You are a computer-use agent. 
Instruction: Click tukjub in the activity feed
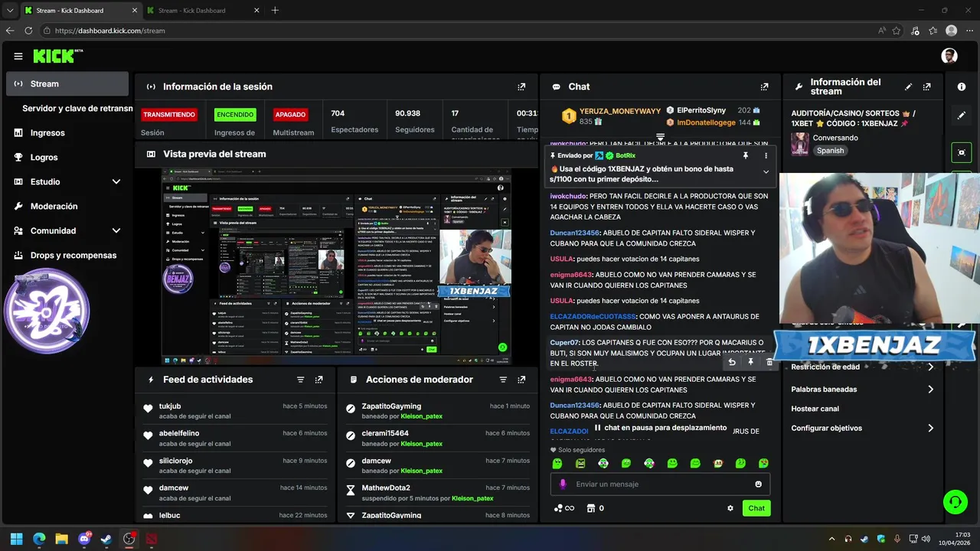click(x=170, y=406)
